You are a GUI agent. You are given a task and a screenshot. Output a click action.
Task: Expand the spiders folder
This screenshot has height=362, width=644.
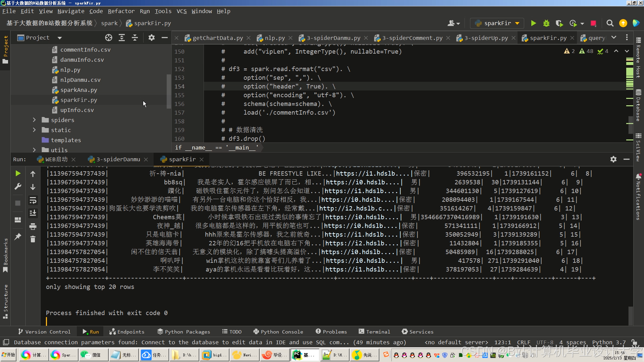coord(34,120)
